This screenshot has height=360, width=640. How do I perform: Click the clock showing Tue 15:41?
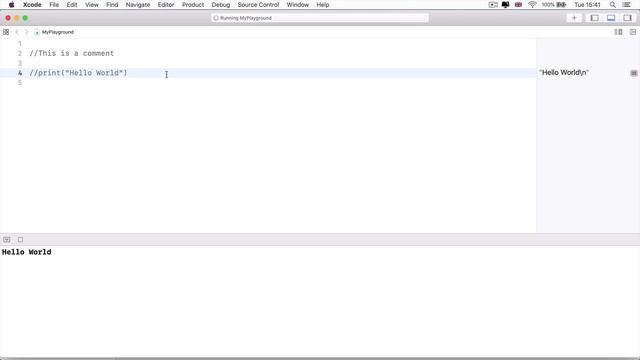tap(587, 5)
